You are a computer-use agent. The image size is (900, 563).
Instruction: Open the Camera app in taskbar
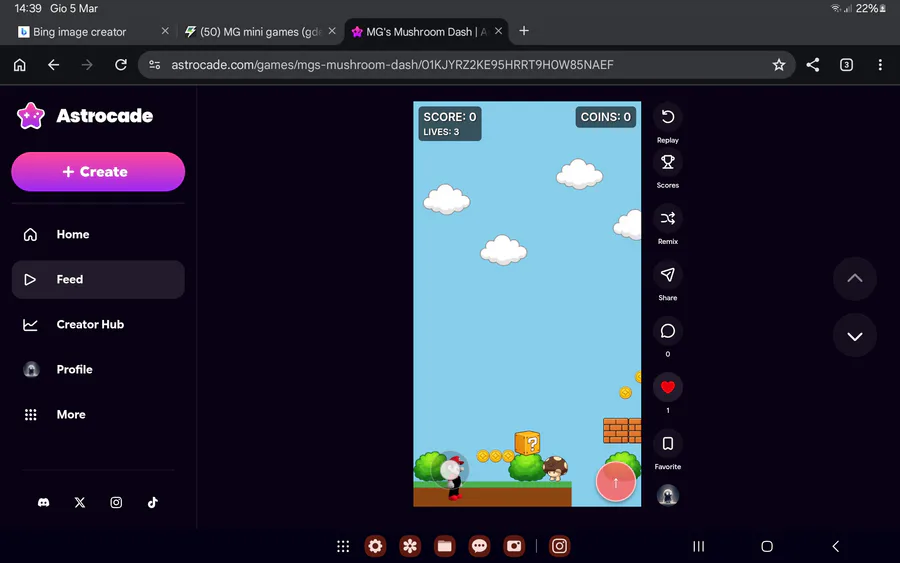[514, 546]
